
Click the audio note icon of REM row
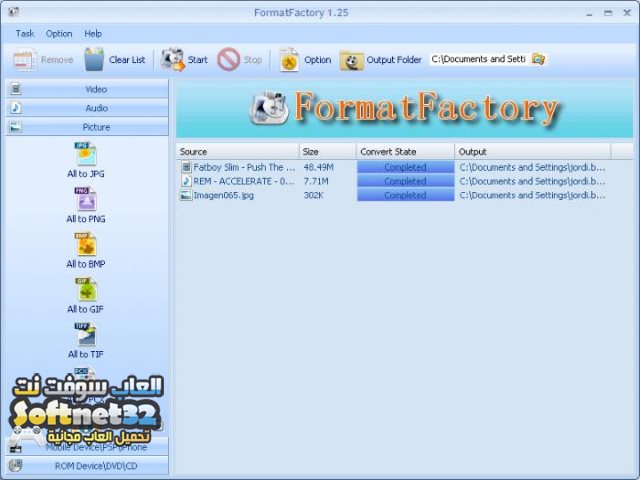point(186,181)
